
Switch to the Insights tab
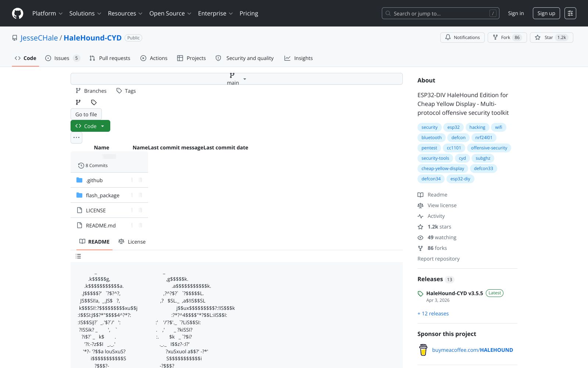pyautogui.click(x=299, y=58)
